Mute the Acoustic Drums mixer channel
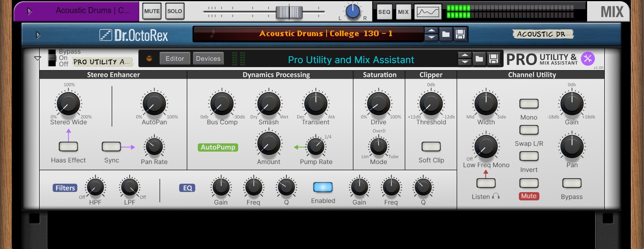This screenshot has width=644, height=249. tap(152, 11)
